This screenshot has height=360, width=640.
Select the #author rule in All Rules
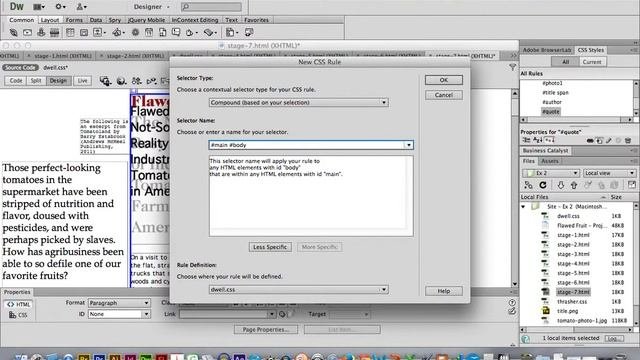[x=552, y=102]
